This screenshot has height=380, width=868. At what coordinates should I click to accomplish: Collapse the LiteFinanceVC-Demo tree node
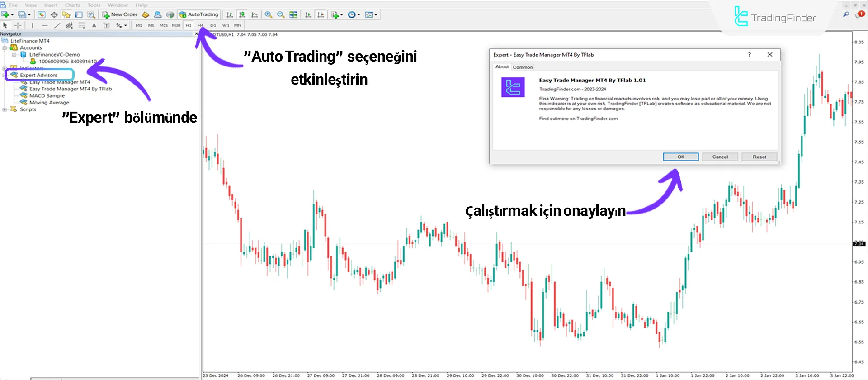coord(14,54)
